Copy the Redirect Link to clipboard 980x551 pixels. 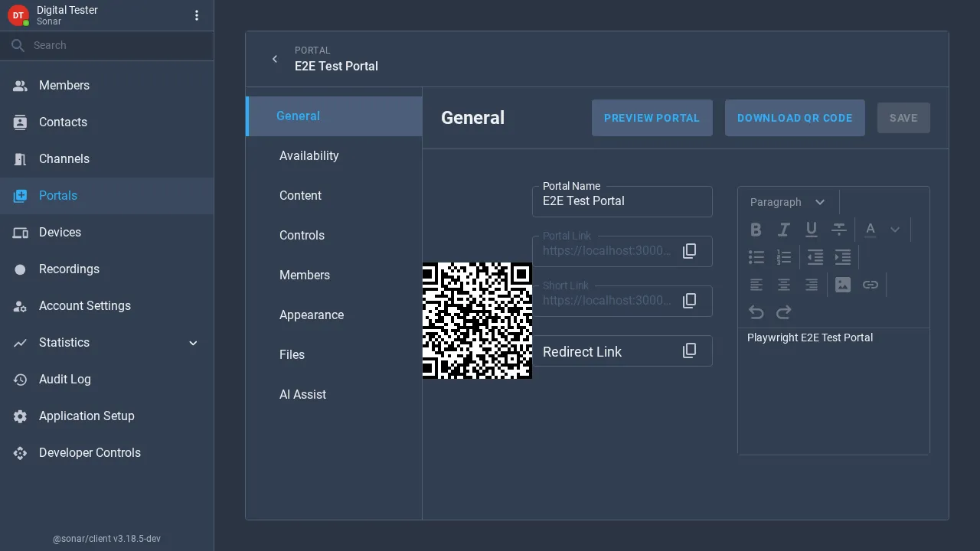tap(689, 350)
